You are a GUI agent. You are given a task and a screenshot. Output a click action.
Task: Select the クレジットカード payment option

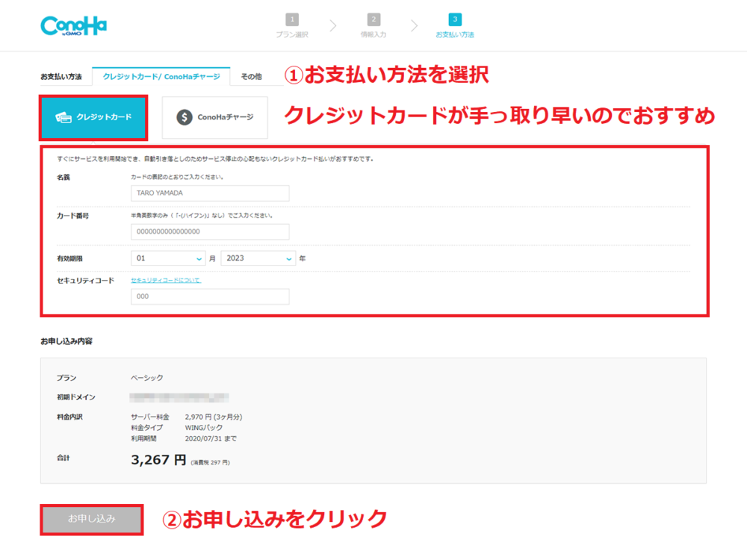tap(93, 118)
